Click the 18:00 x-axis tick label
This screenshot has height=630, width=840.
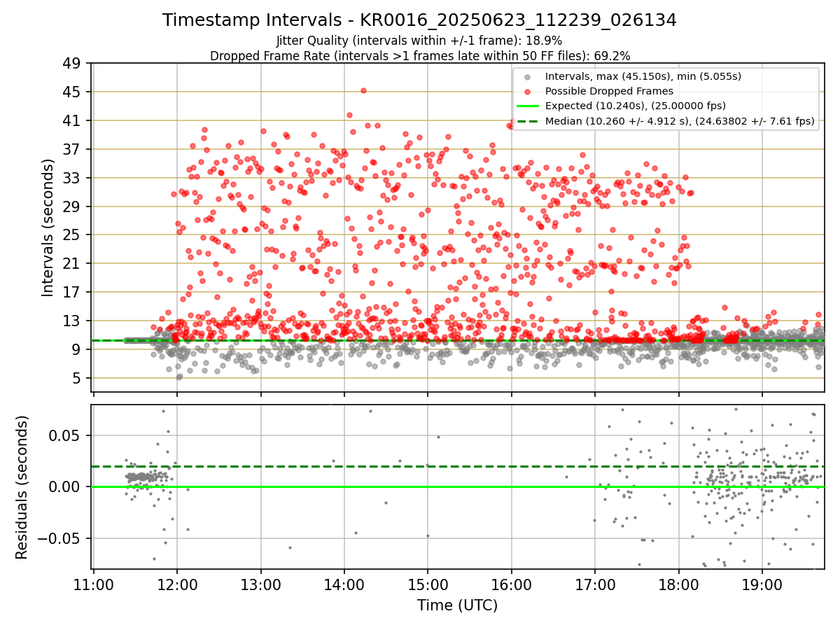678,584
